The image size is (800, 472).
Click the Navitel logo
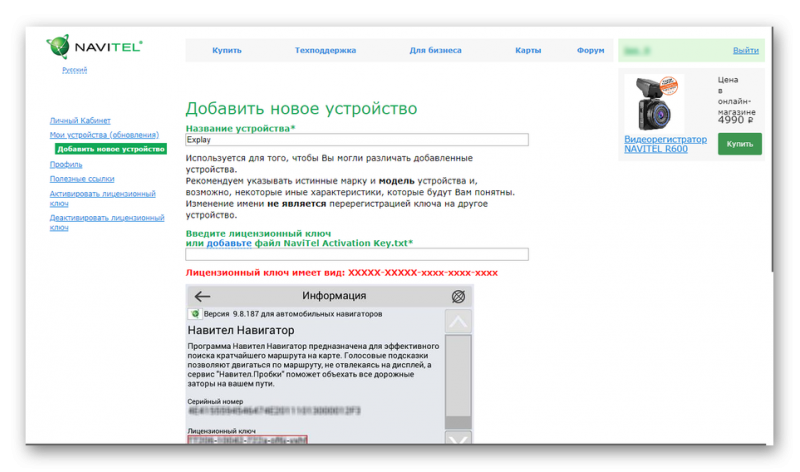(94, 47)
